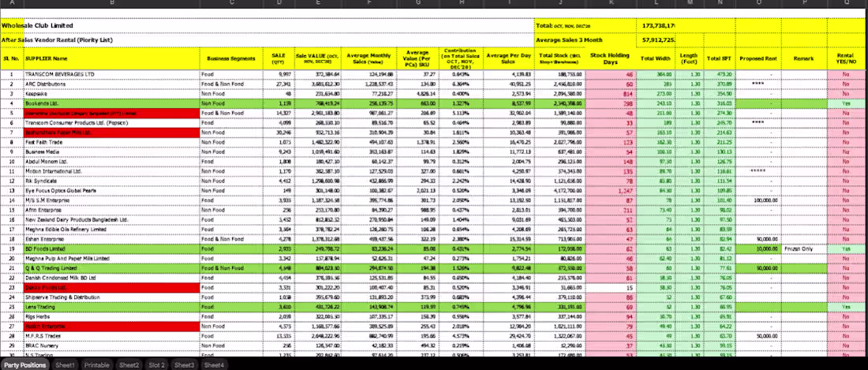Open the Slot 2 sheet tab

click(x=157, y=365)
